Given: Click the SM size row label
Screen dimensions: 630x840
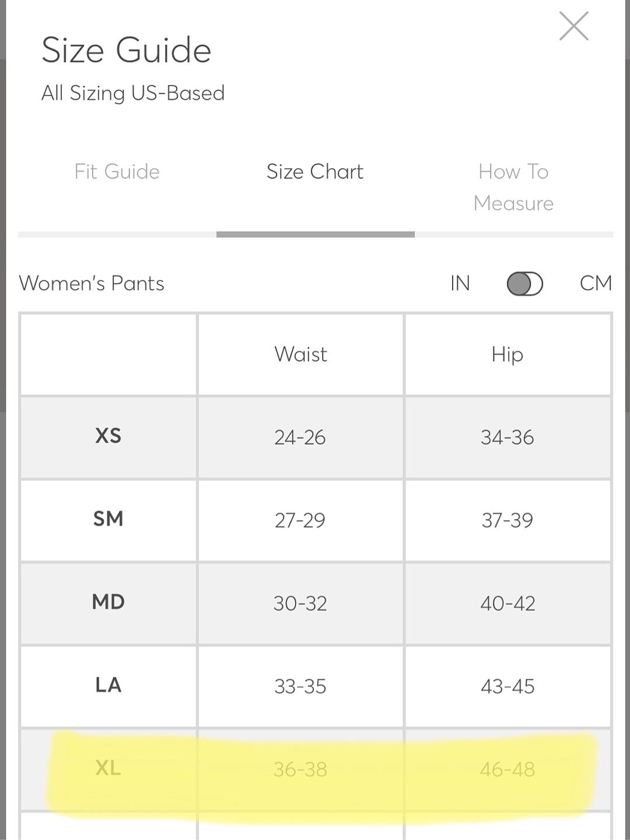Looking at the screenshot, I should (108, 519).
